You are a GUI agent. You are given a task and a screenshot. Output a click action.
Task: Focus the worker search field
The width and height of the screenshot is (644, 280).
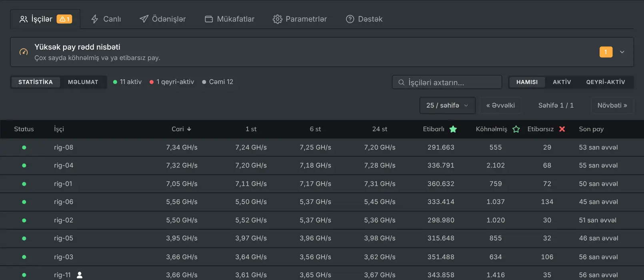(447, 82)
